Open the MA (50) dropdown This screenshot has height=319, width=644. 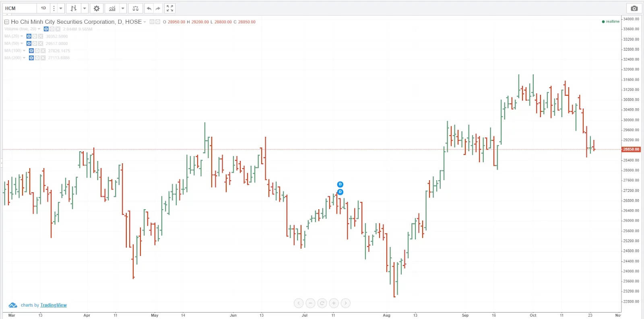(x=22, y=43)
